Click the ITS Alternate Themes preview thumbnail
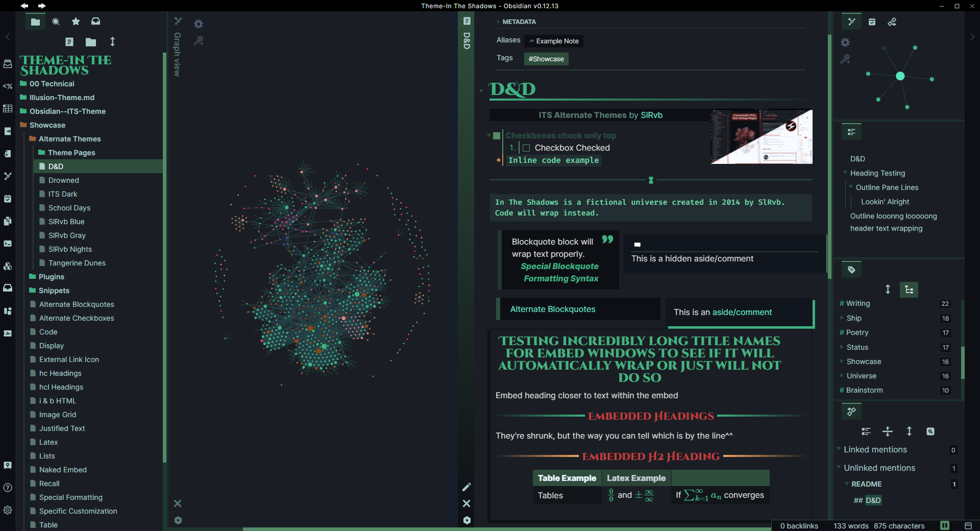Viewport: 980px width, 531px height. tap(762, 137)
